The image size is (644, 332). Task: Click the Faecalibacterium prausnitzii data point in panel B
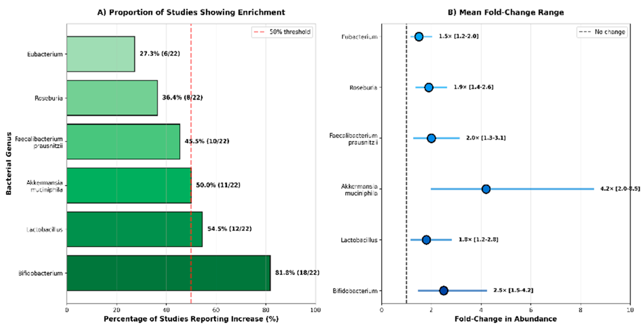[x=431, y=138]
